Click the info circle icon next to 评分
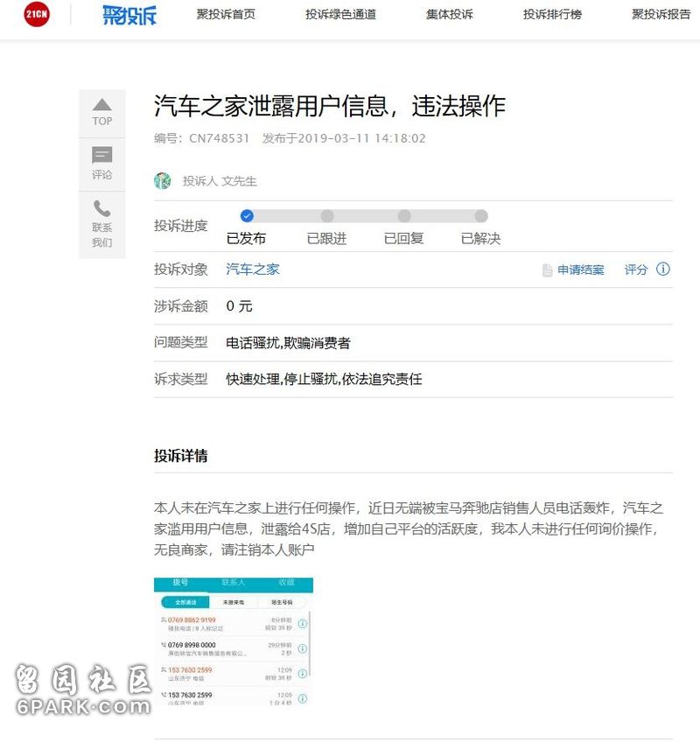The width and height of the screenshot is (700, 742). [663, 269]
